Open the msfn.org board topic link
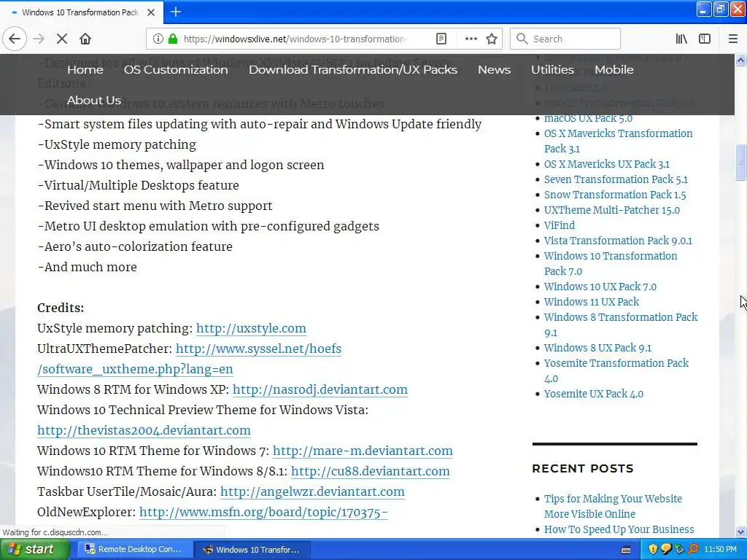Viewport: 747px width, 560px height. [x=263, y=513]
